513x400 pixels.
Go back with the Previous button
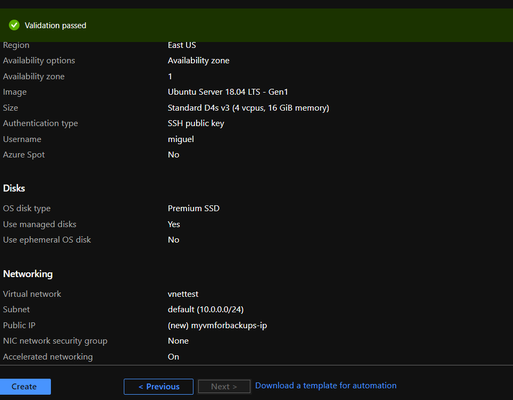(x=159, y=387)
